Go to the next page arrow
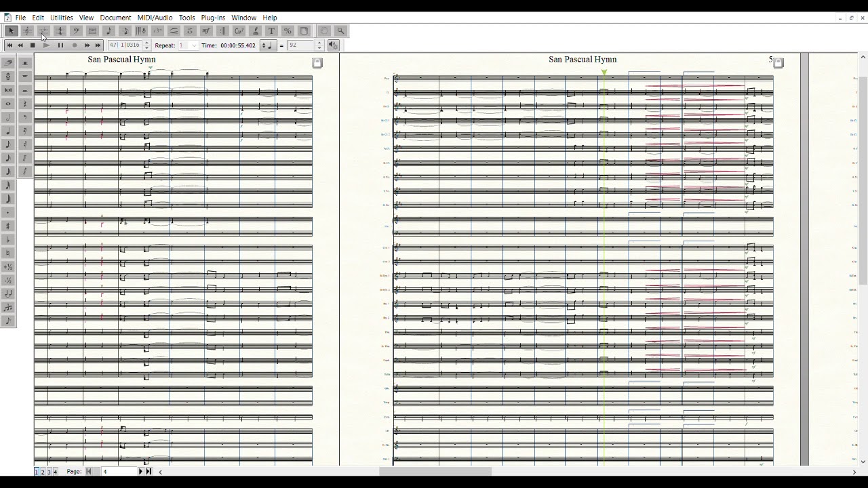Image resolution: width=868 pixels, height=488 pixels. (141, 472)
